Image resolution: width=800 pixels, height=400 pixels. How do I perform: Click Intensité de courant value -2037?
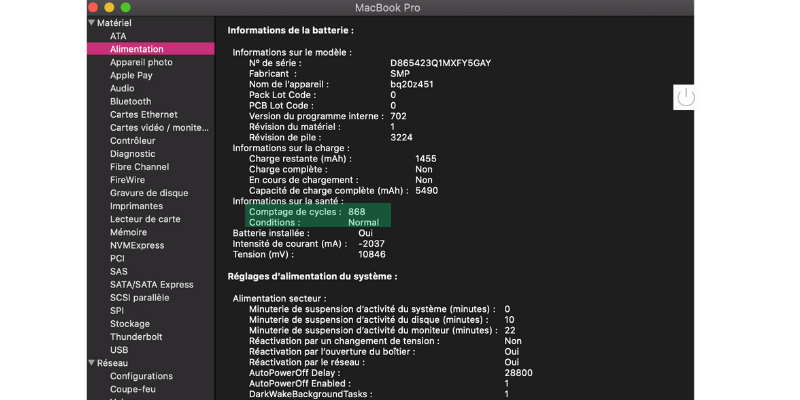pos(371,244)
